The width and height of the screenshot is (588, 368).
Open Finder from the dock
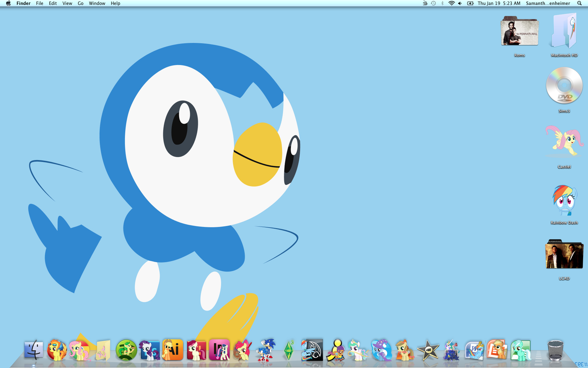point(33,350)
